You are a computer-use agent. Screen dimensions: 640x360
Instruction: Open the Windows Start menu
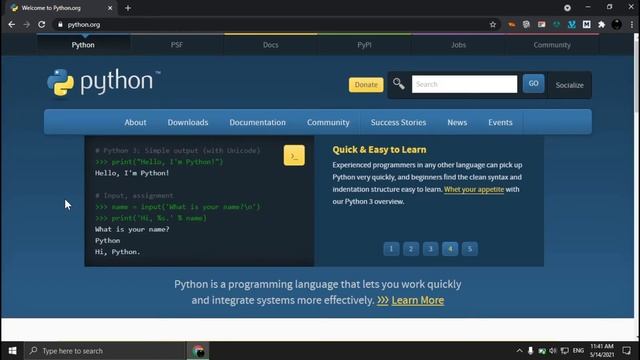click(x=12, y=351)
